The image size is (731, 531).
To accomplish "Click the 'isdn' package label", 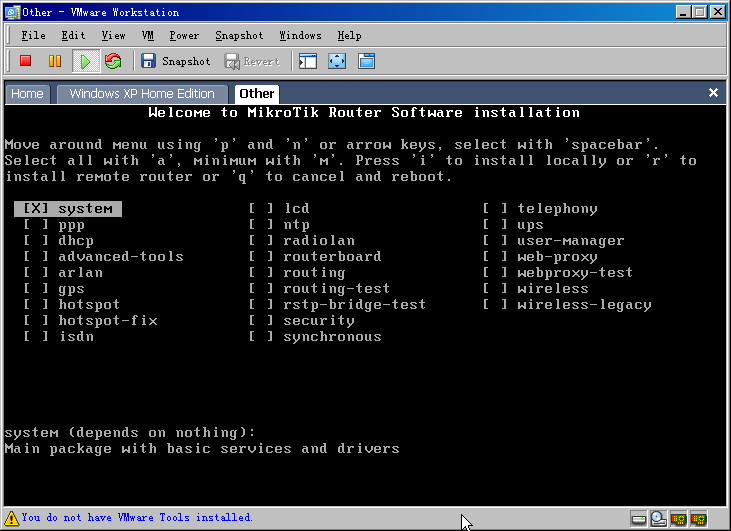I will point(76,336).
